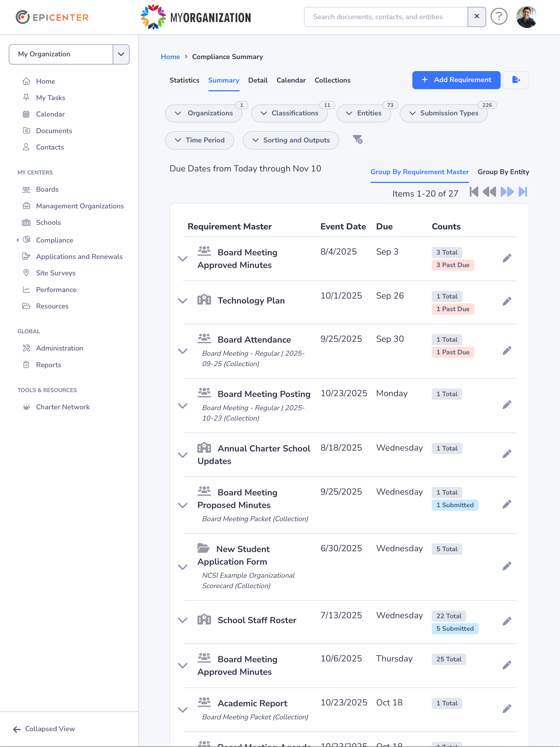The image size is (560, 747).
Task: Click the search documents input field
Action: click(385, 17)
